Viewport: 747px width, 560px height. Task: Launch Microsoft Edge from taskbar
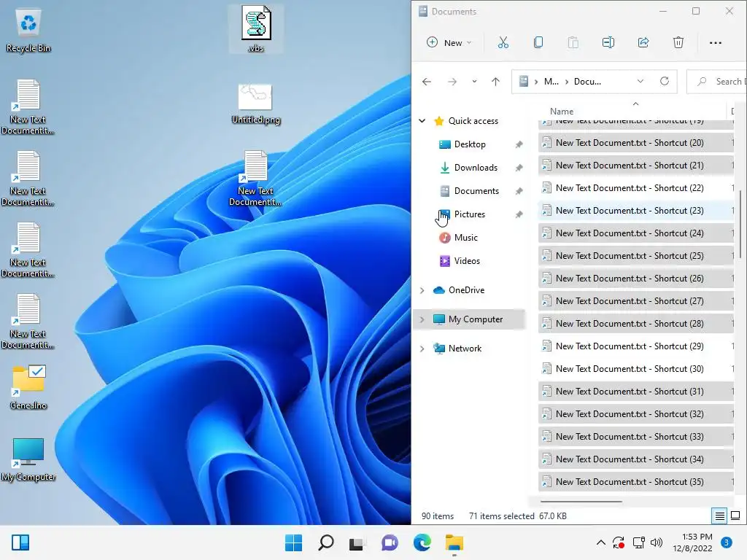point(422,542)
